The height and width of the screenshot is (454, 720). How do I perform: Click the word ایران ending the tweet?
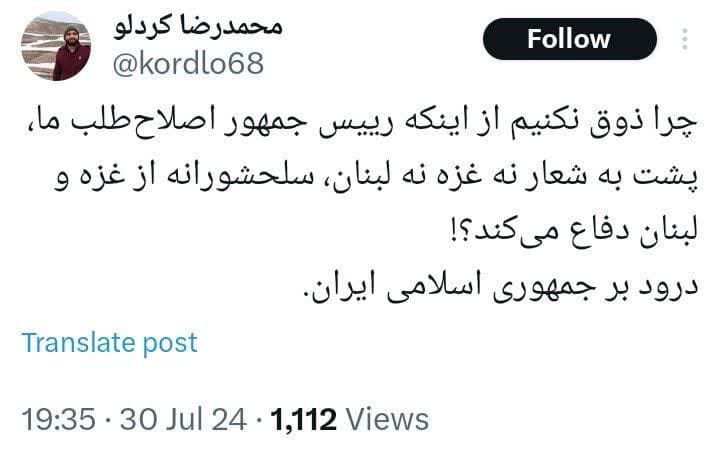coord(339,287)
